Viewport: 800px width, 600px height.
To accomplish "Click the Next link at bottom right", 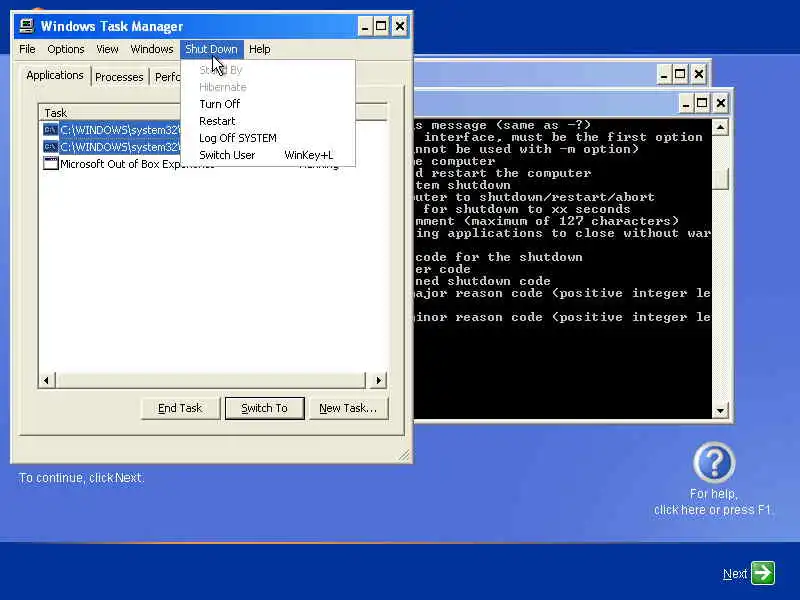I will coord(735,574).
